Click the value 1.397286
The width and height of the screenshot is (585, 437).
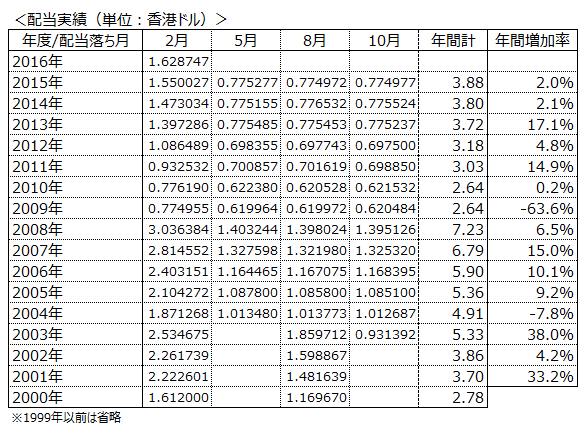coord(178,124)
